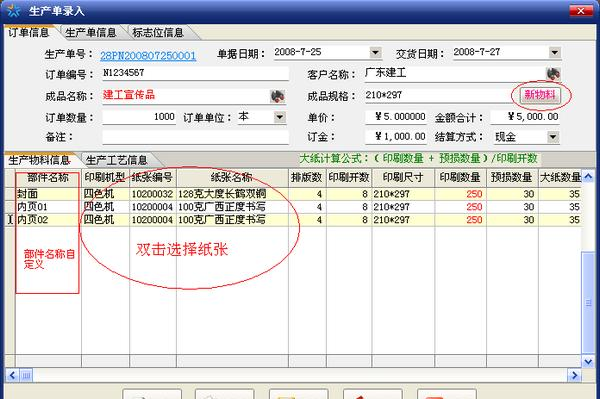Click the 印刷尺寸 column header
The height and width of the screenshot is (399, 600).
click(403, 178)
